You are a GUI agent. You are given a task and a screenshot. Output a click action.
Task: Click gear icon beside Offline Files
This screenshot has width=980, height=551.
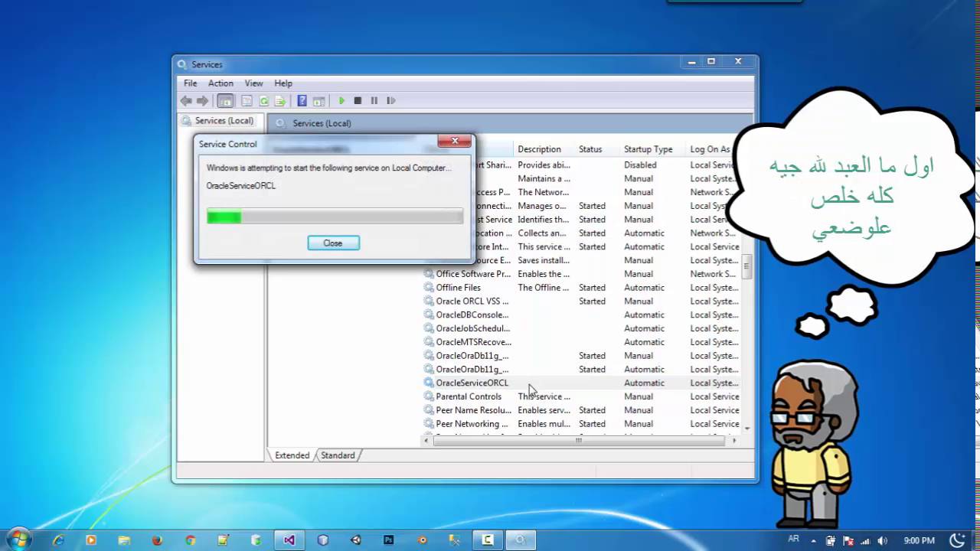point(429,288)
